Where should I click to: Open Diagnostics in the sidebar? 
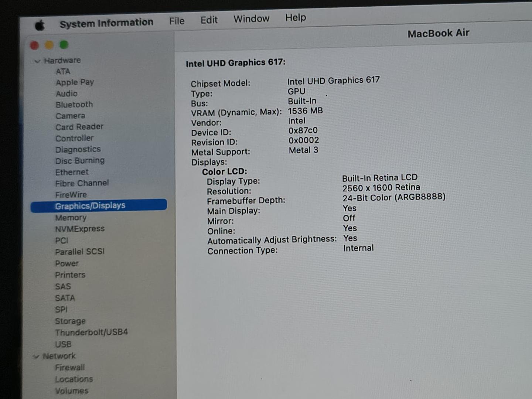coord(78,150)
